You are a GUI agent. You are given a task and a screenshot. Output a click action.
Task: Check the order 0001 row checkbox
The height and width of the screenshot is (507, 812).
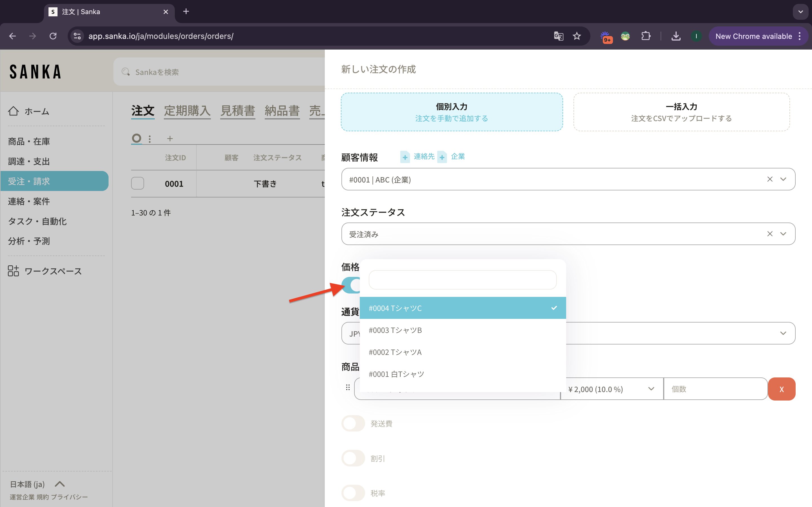click(138, 183)
